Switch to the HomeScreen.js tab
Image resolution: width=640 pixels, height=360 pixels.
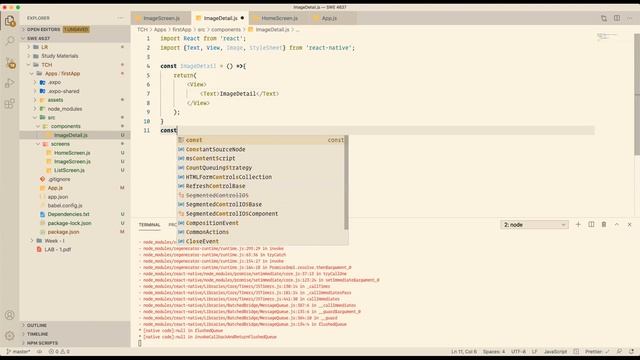[279, 18]
